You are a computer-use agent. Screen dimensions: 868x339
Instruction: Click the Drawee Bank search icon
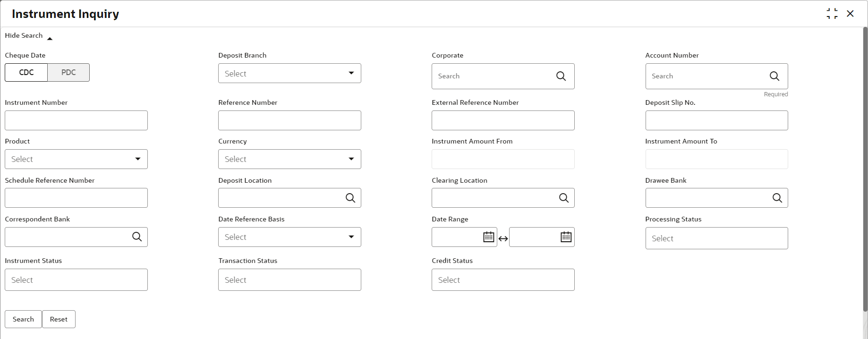coord(777,198)
